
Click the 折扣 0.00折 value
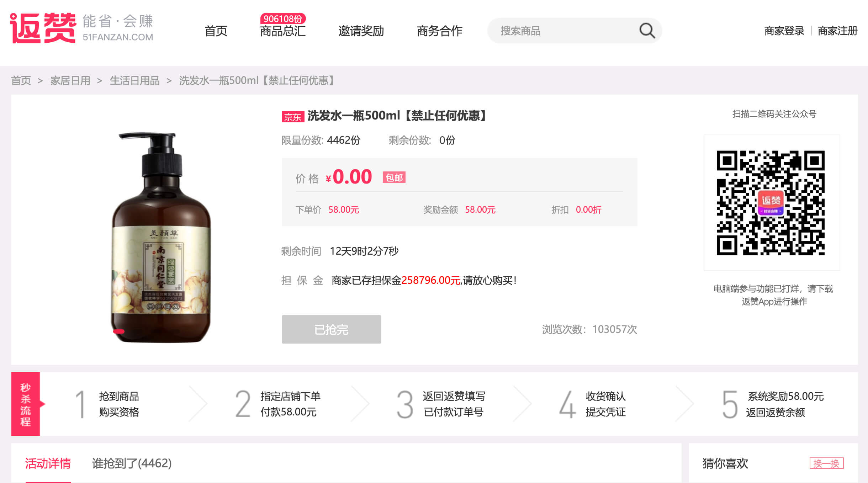pyautogui.click(x=589, y=210)
